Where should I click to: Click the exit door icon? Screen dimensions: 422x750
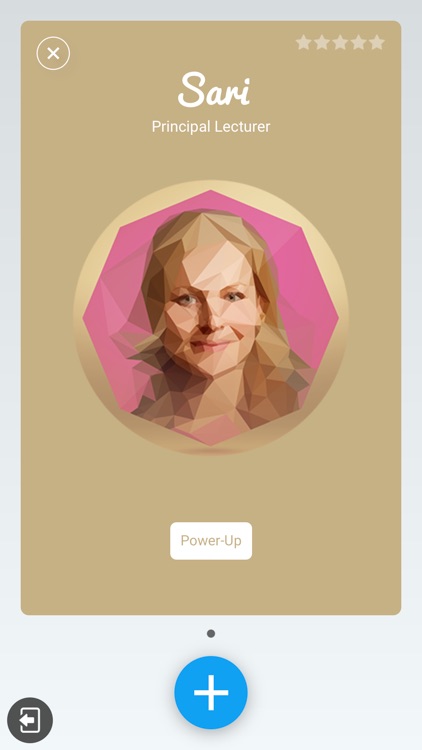[30, 720]
